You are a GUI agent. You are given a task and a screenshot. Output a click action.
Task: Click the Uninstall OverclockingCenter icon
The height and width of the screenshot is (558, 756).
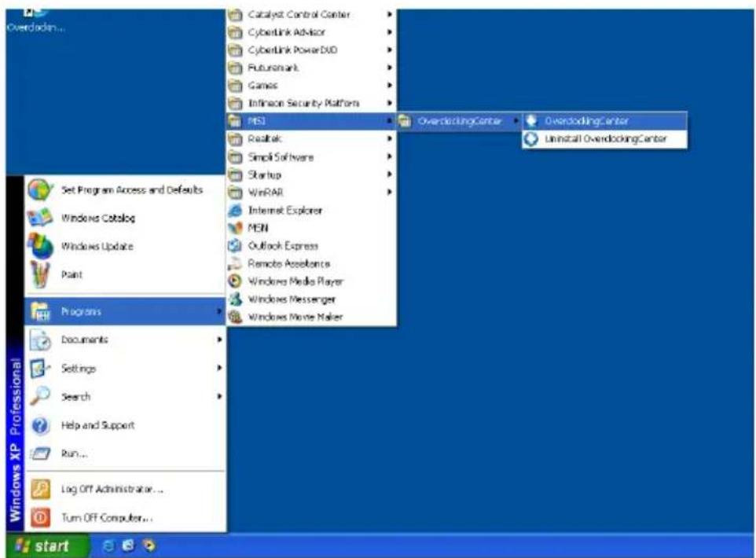[531, 139]
